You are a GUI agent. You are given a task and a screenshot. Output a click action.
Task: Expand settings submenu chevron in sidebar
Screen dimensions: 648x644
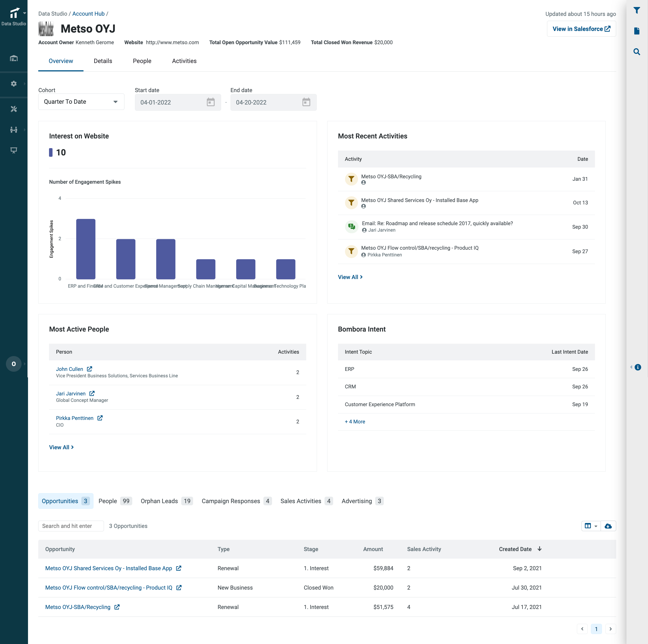tap(25, 83)
